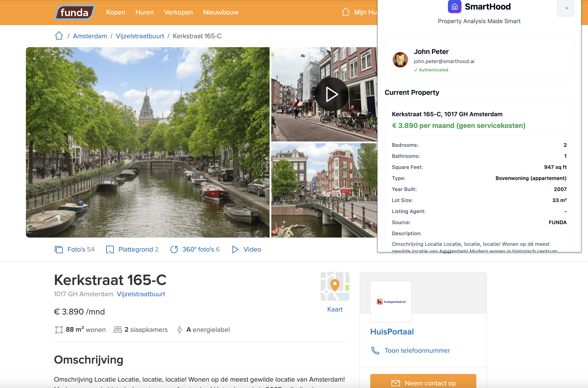Click the Amsterdam breadcrumb link

90,36
